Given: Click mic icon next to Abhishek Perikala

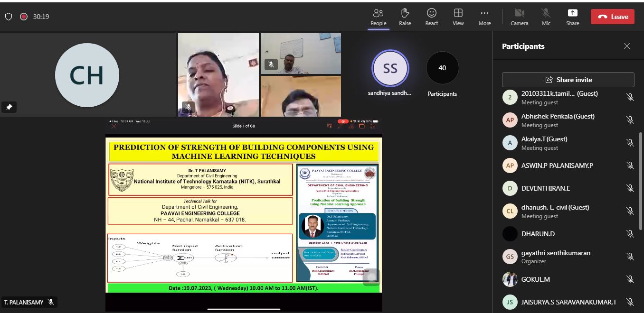Looking at the screenshot, I should (630, 120).
